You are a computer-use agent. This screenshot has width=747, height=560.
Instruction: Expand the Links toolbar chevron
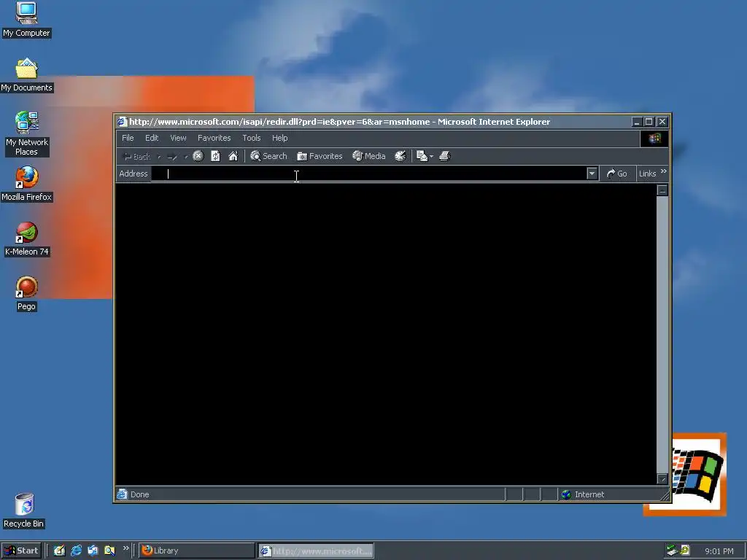[x=664, y=171]
